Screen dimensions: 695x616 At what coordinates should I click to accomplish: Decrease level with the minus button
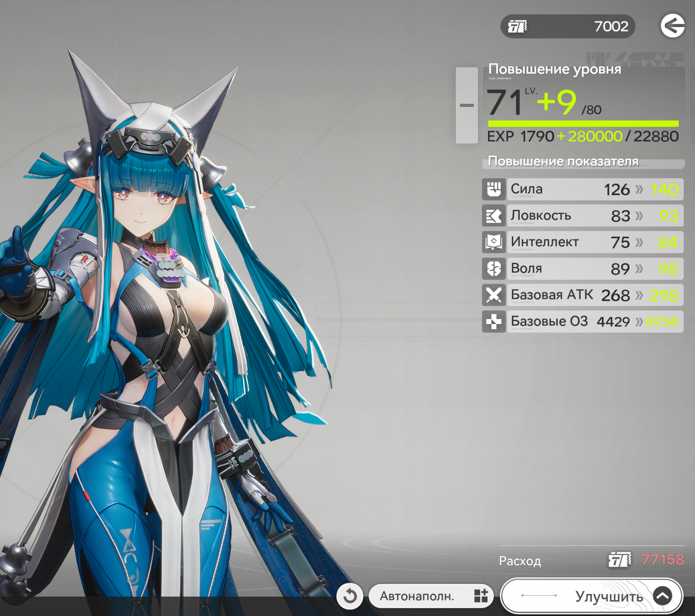[467, 106]
